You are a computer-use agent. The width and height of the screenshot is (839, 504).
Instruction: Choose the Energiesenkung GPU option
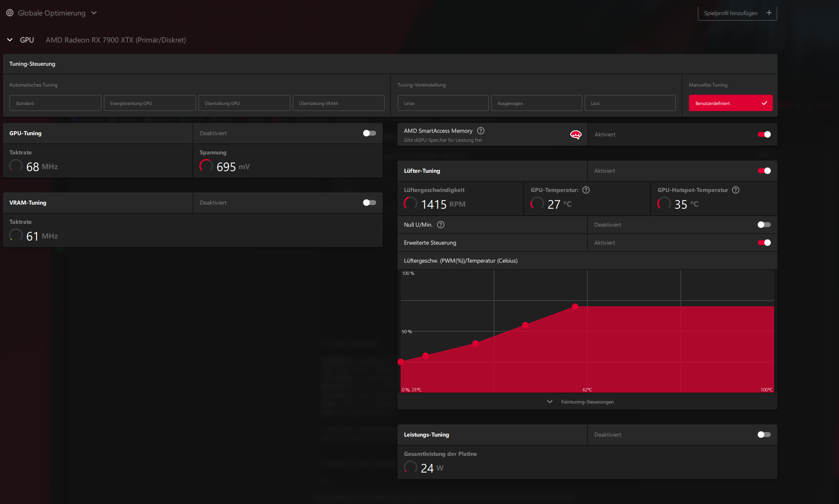(x=150, y=103)
